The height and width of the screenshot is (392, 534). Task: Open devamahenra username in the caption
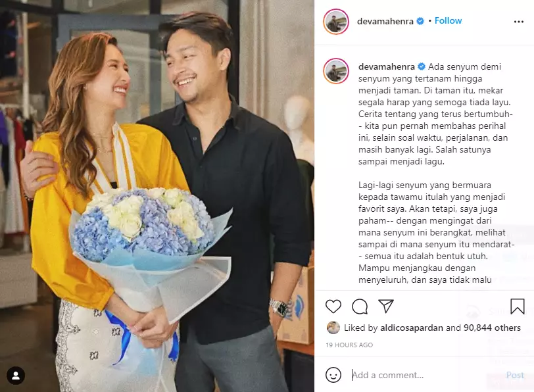click(x=386, y=66)
